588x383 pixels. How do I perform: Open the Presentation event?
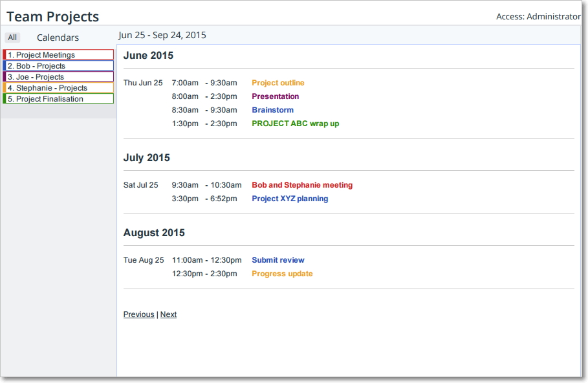tap(276, 96)
